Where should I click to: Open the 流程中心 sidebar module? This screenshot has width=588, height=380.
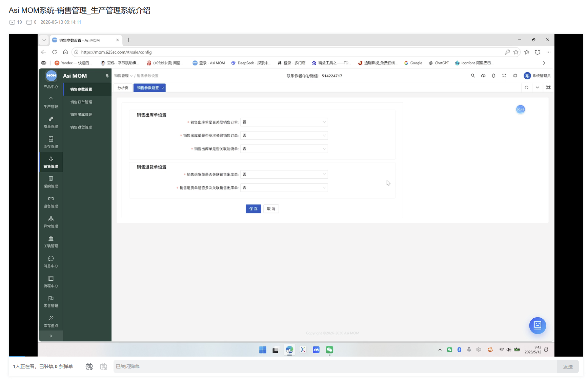51,282
